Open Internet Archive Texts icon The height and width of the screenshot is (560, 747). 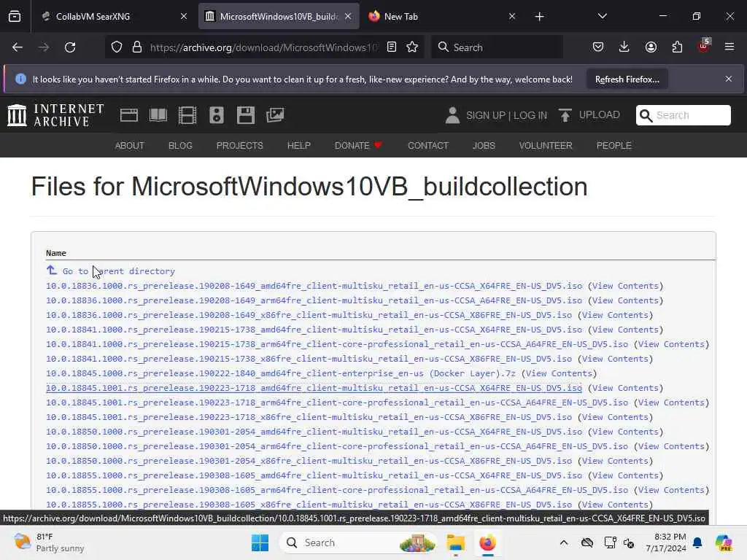tap(158, 115)
